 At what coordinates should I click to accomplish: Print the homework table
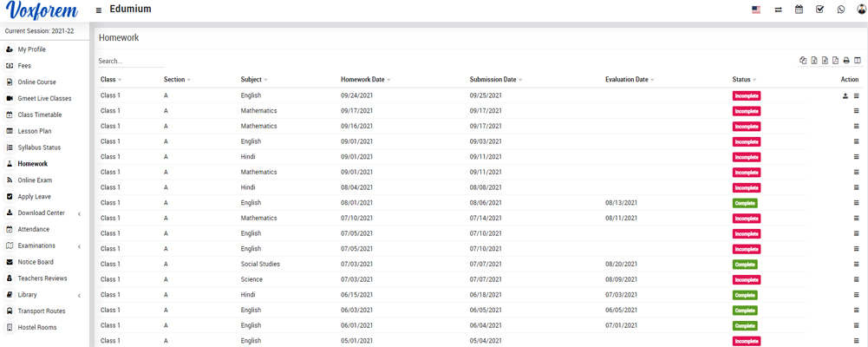(846, 61)
